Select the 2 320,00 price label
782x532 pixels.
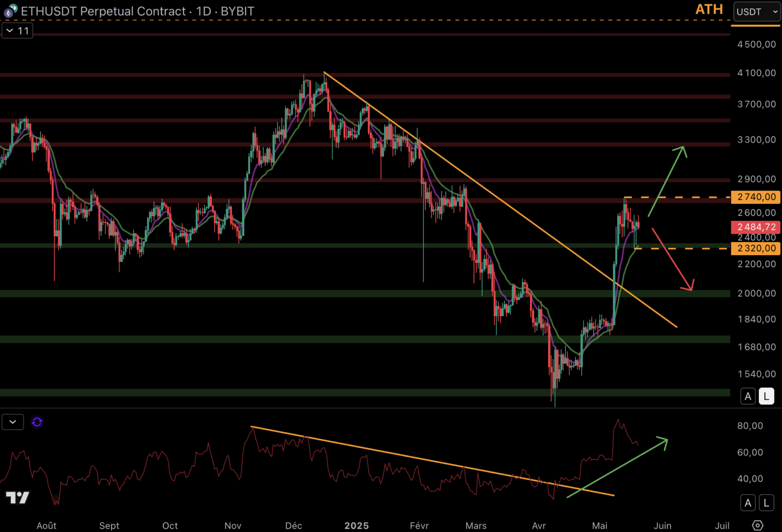coord(756,249)
